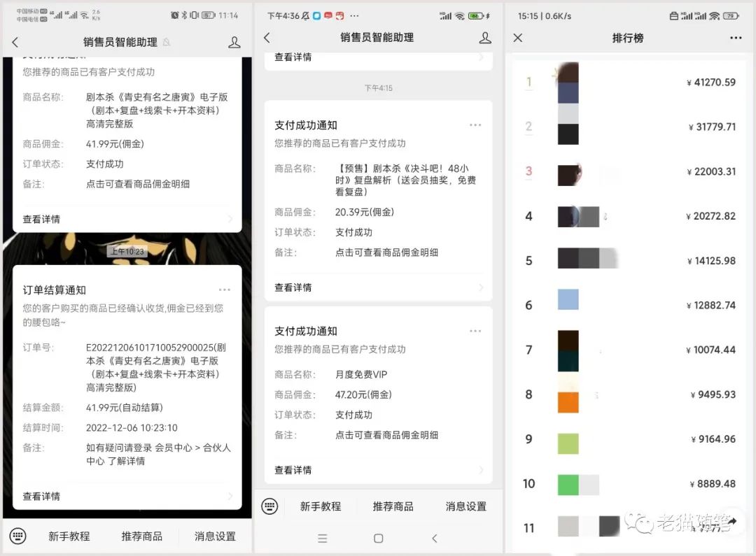Click the 备注 commission details text on the 决斗吧 card
Image resolution: width=756 pixels, height=556 pixels.
386,252
